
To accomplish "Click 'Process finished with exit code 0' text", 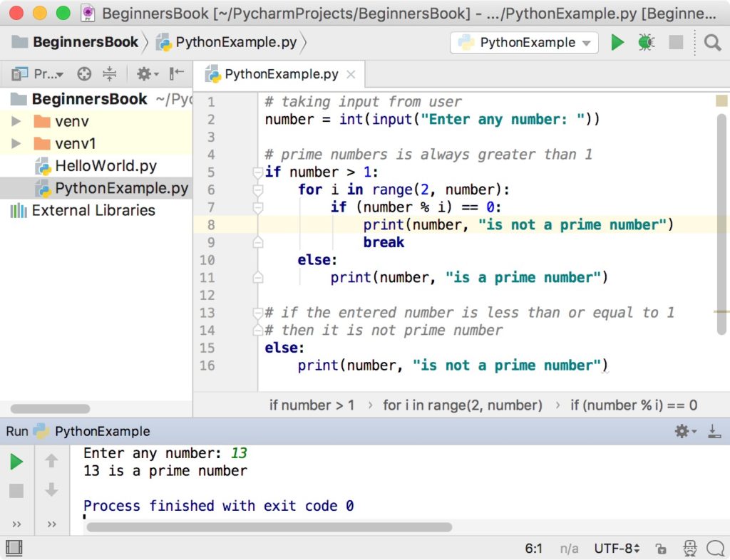I will (218, 506).
